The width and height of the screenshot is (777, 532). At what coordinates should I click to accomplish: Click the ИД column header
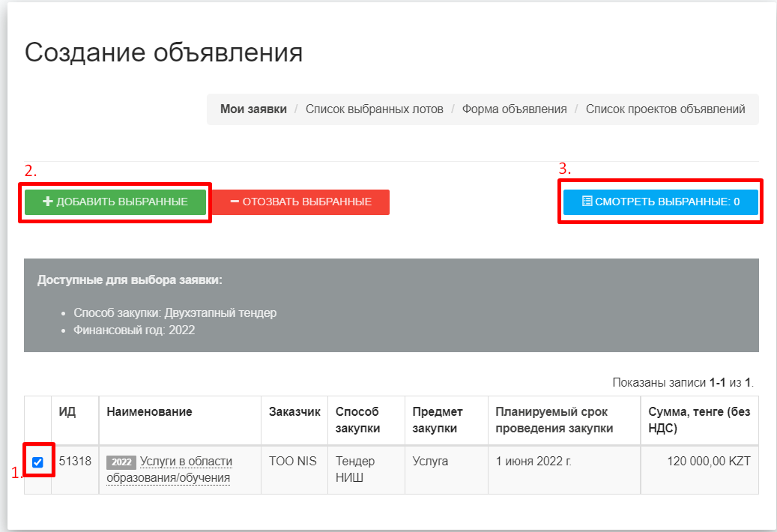67,412
